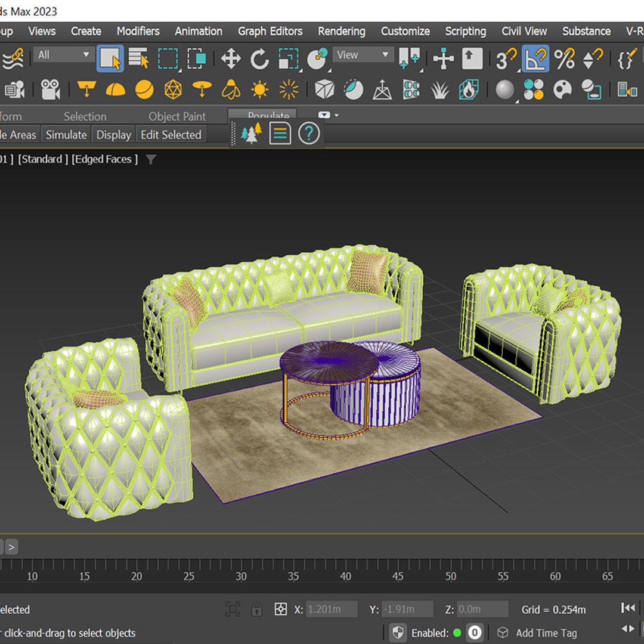This screenshot has width=644, height=644.
Task: Open the Substance menu
Action: 587,31
